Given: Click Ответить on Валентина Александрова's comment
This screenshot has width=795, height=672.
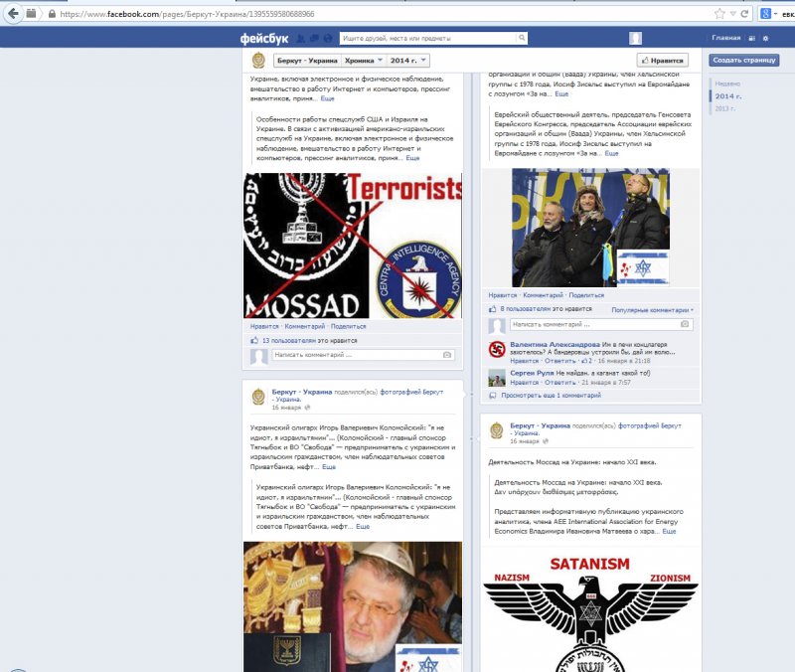Looking at the screenshot, I should (560, 361).
